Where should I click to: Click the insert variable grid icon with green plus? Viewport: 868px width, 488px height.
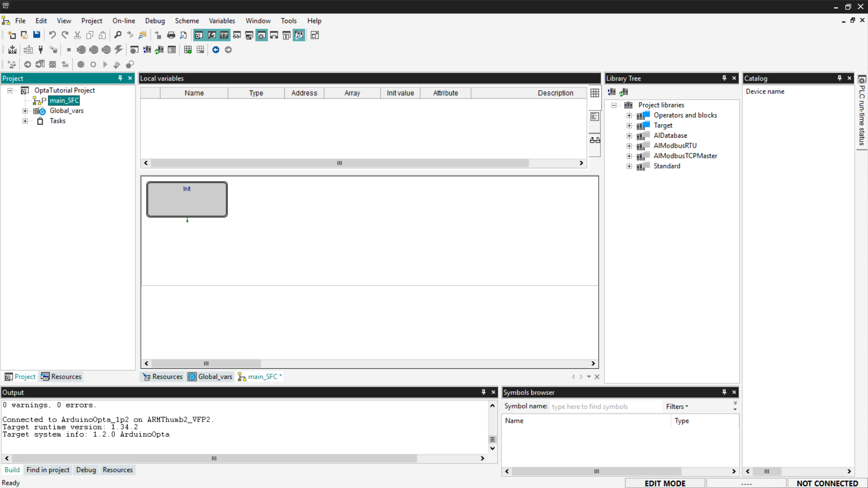tap(188, 50)
